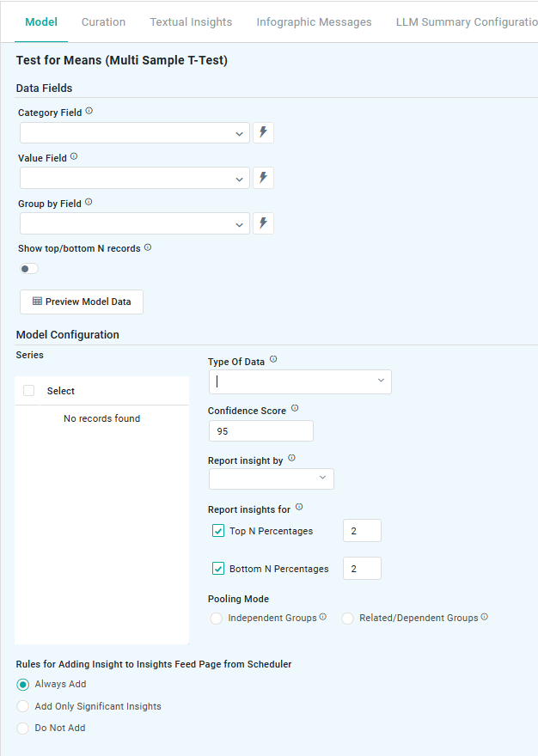The image size is (538, 756).
Task: Click Preview Model Data button
Action: (82, 302)
